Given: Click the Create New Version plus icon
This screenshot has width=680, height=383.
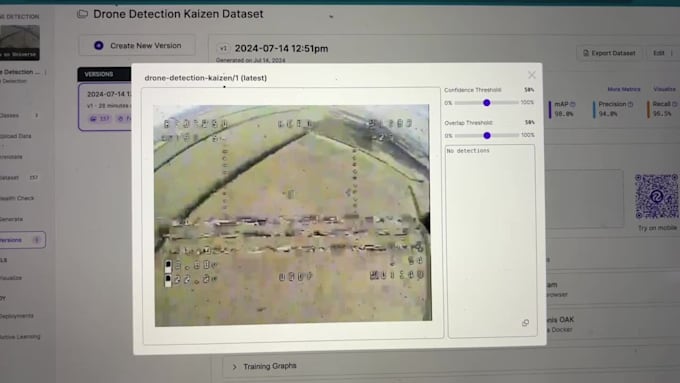Looking at the screenshot, I should tap(98, 46).
